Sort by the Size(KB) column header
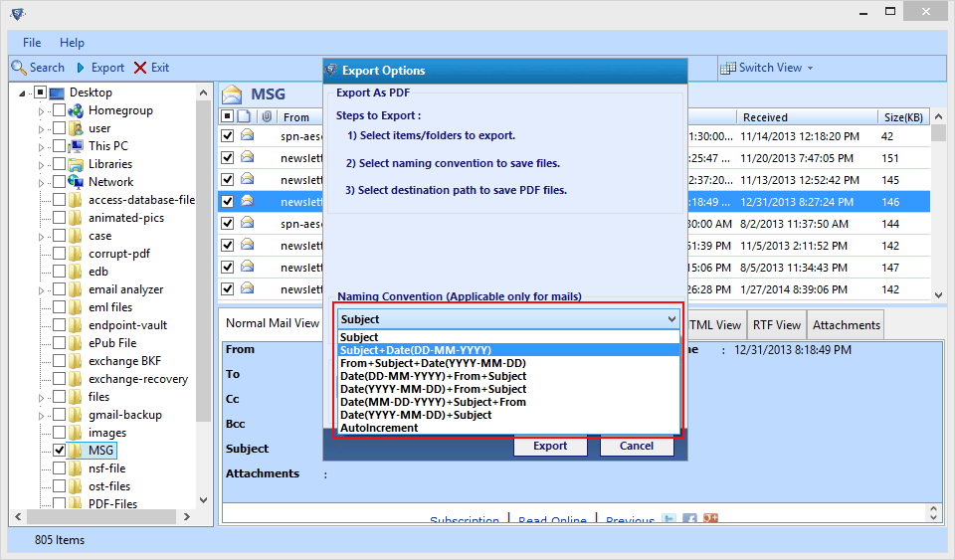 coord(903,116)
